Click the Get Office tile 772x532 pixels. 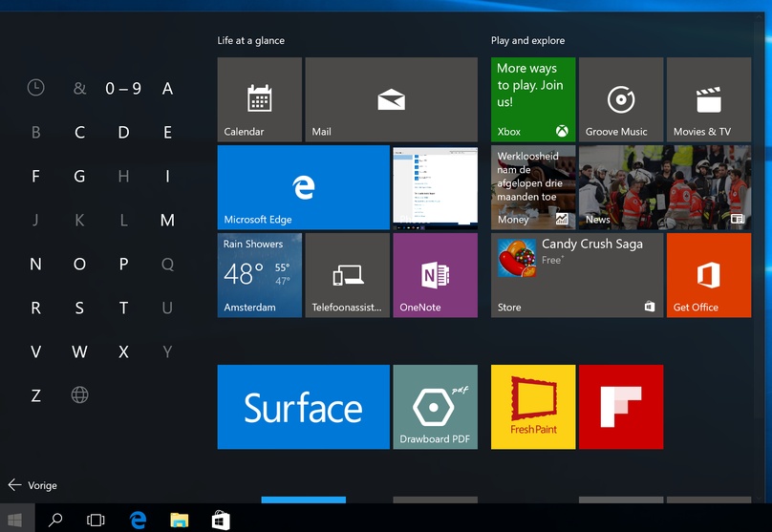tap(709, 275)
